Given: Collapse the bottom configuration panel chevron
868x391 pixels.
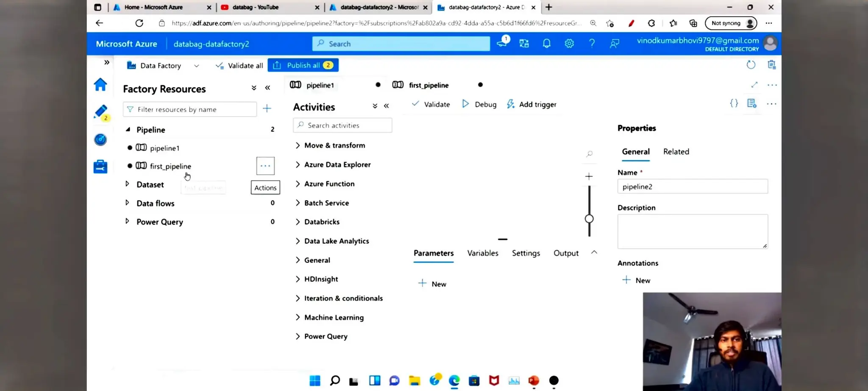Looking at the screenshot, I should coord(594,252).
